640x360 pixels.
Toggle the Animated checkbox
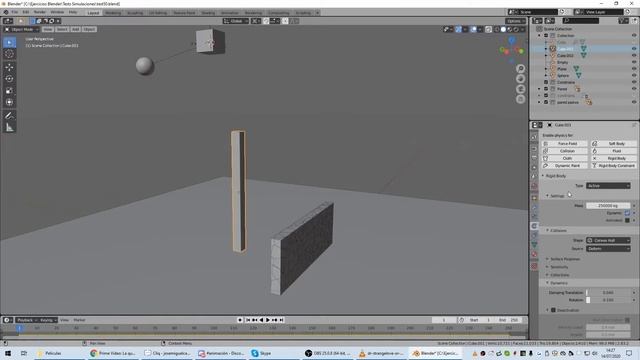[x=627, y=220]
